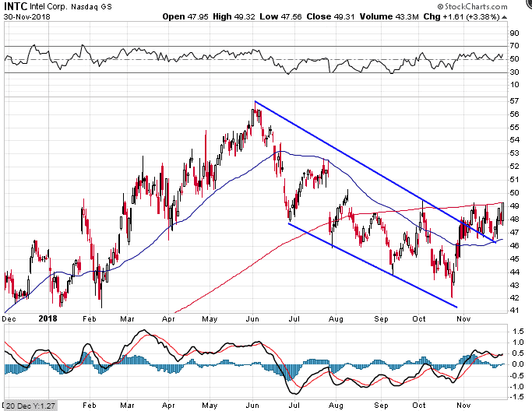The image size is (532, 411).
Task: Click MACD axis label 0.0
Action: click(x=516, y=364)
